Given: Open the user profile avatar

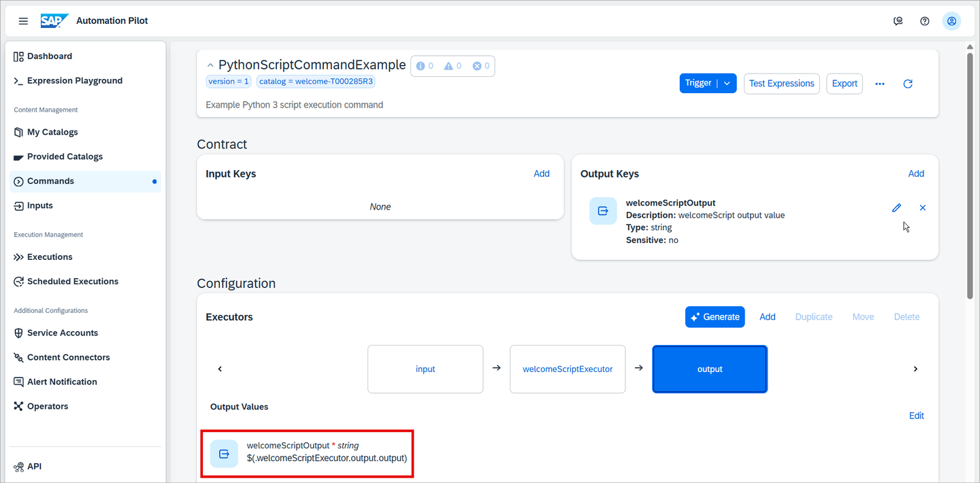Looking at the screenshot, I should pyautogui.click(x=951, y=21).
